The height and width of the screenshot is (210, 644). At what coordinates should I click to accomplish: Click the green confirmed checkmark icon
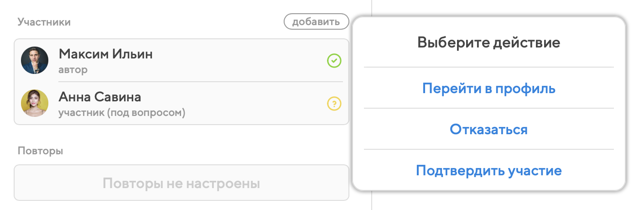point(334,61)
